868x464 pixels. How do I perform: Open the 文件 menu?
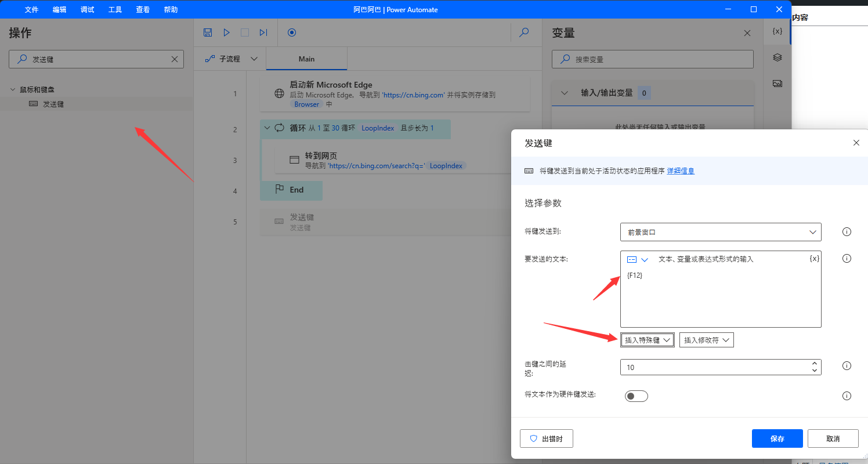[31, 10]
